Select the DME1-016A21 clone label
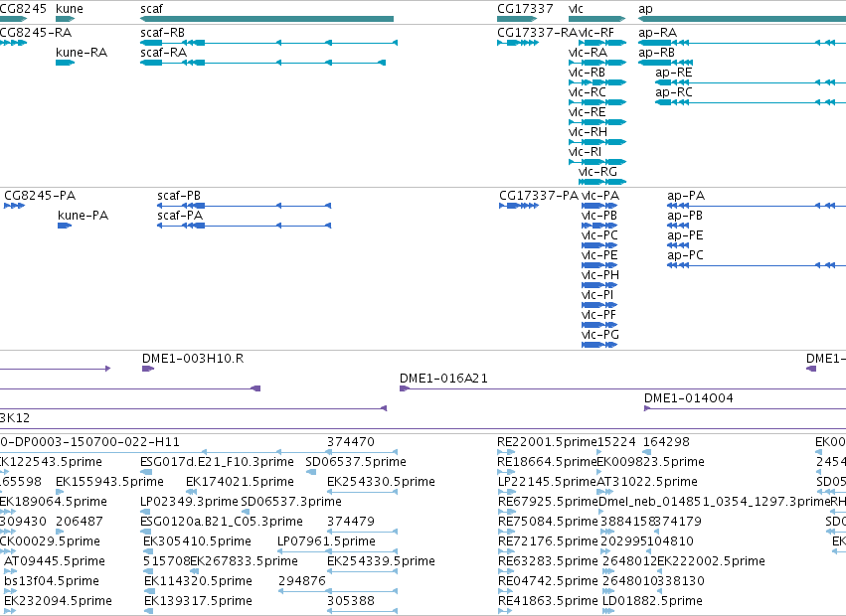 pos(443,379)
